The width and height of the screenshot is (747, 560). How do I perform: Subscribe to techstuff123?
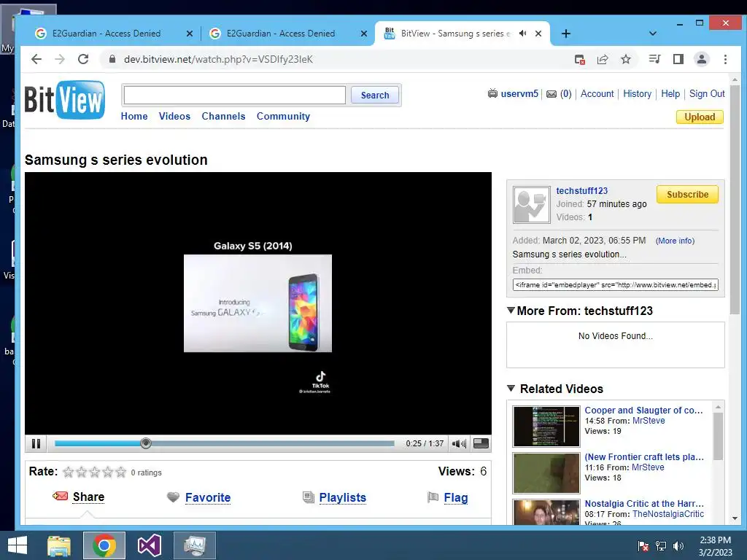(x=687, y=194)
